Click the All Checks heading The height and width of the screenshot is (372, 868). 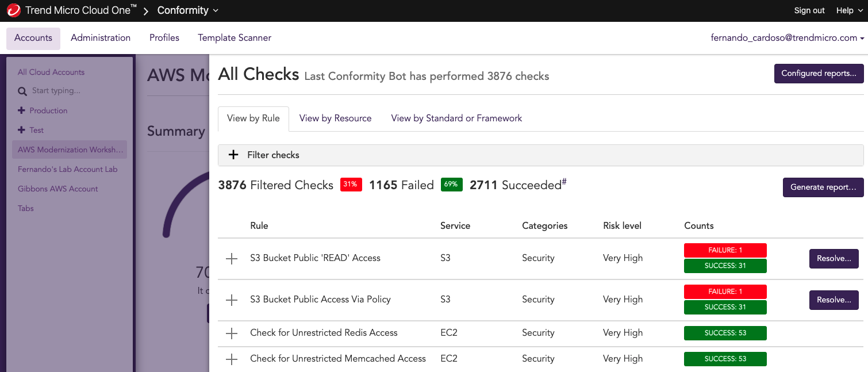click(x=259, y=74)
